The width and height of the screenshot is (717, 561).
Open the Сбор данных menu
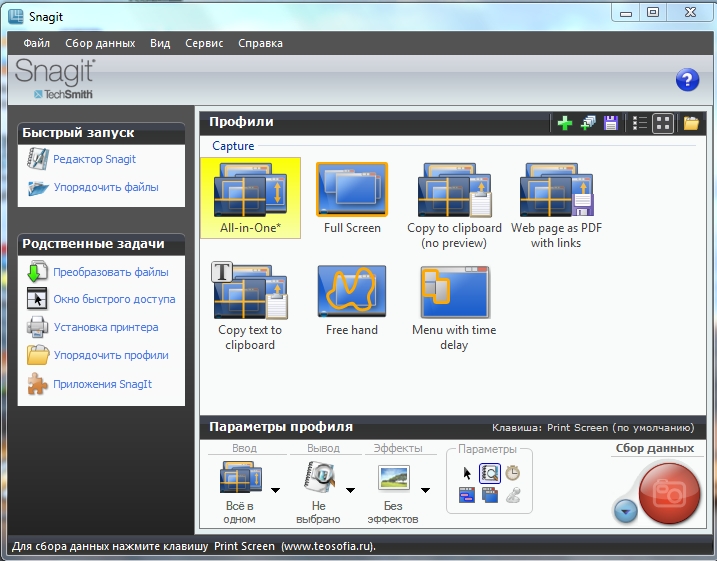100,43
